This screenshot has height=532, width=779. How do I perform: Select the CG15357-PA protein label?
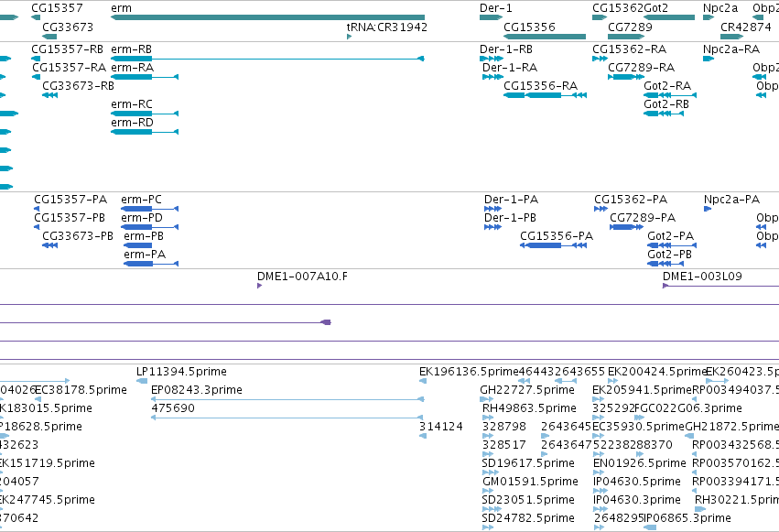(70, 200)
